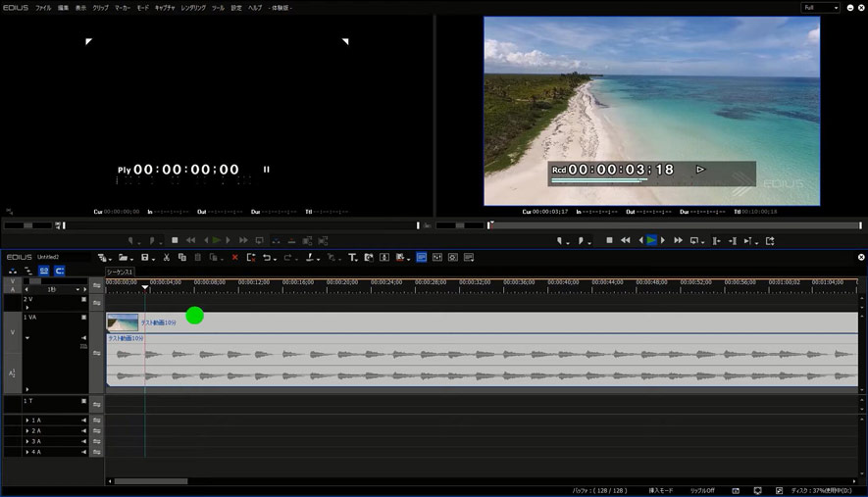This screenshot has width=868, height=497.
Task: Open the timeline scale 1秒 dropdown arrow
Action: coord(77,289)
